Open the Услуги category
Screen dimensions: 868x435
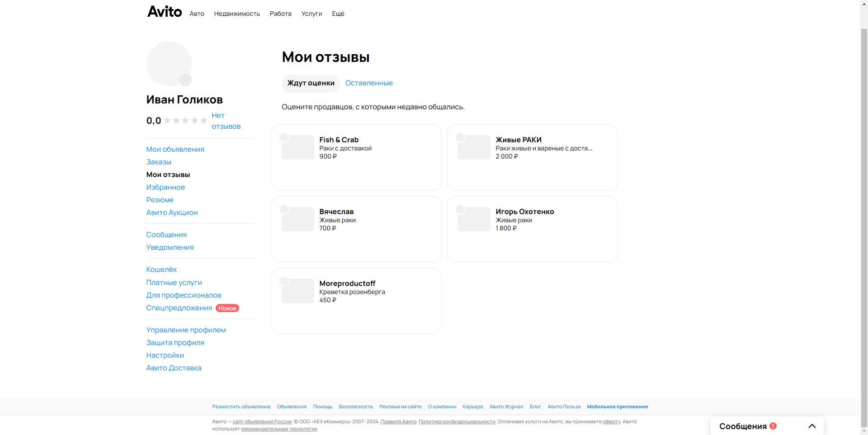(x=312, y=14)
